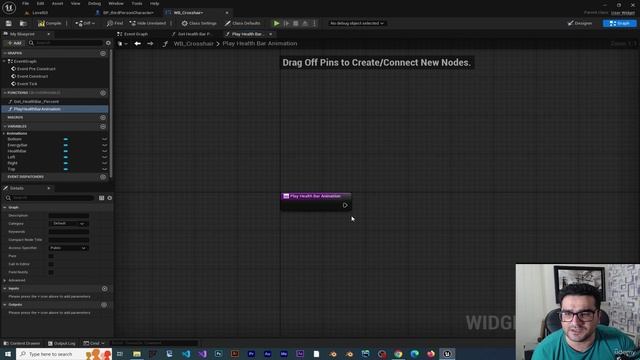Focus the Details panel search field
Image resolution: width=640 pixels, height=360 pixels.
[x=49, y=198]
